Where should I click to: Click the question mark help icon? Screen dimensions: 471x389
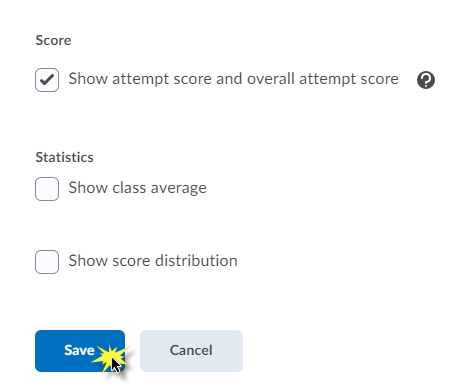tap(426, 80)
